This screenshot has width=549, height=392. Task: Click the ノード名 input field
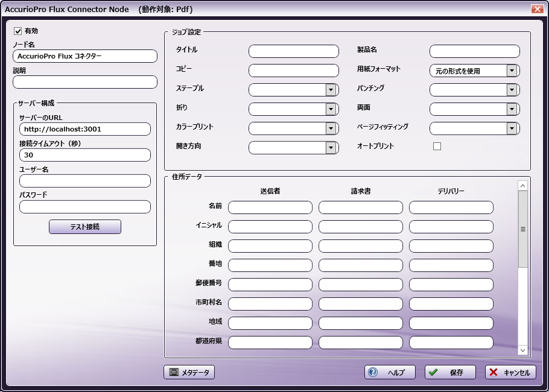(85, 56)
